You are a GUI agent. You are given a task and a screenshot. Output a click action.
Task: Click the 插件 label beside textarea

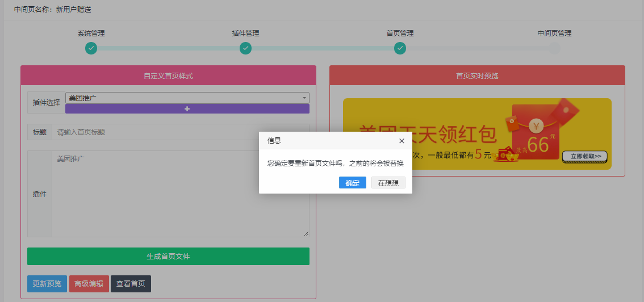(39, 194)
